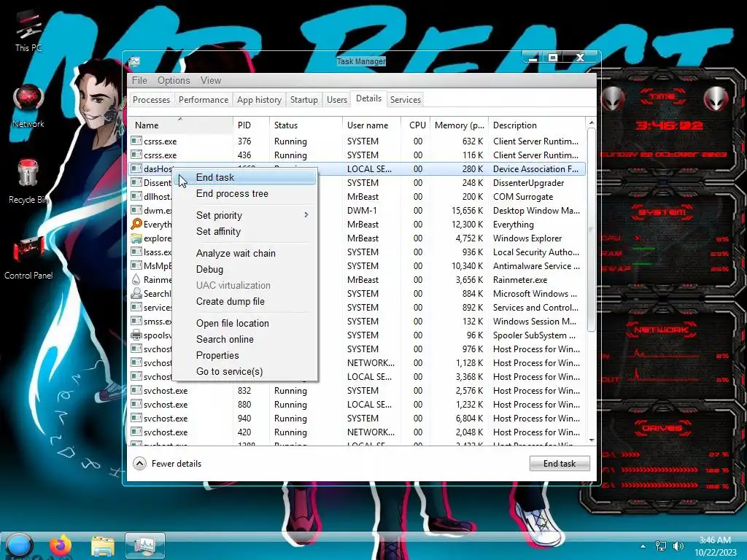Select Analyze wait chain
This screenshot has height=560, width=747.
point(244,253)
